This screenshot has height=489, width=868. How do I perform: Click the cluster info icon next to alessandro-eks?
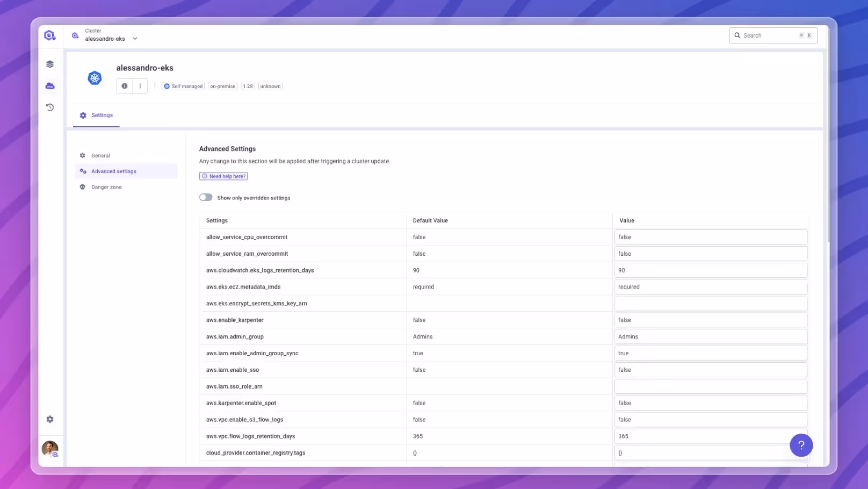tap(125, 85)
